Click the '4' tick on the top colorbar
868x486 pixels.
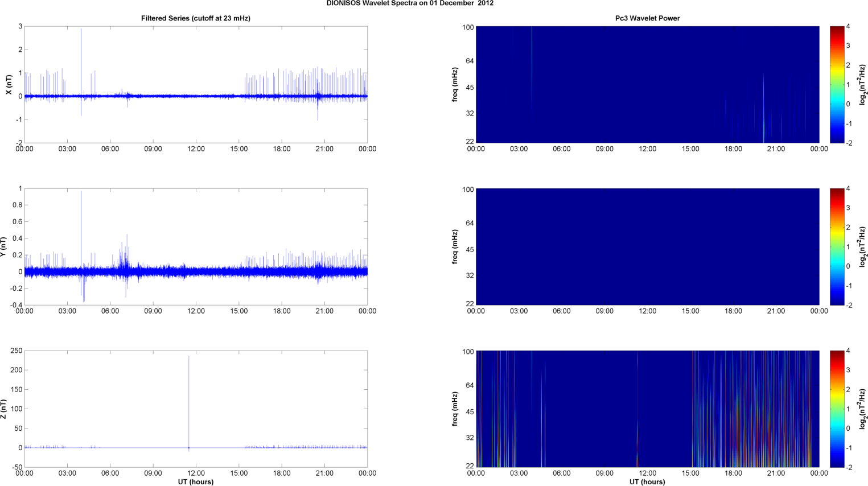click(848, 27)
